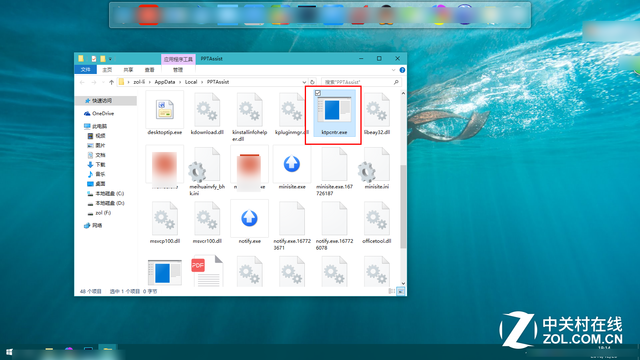Select the notify.exe blue arrow icon
Viewport: 640px width, 360px height.
coord(249,218)
